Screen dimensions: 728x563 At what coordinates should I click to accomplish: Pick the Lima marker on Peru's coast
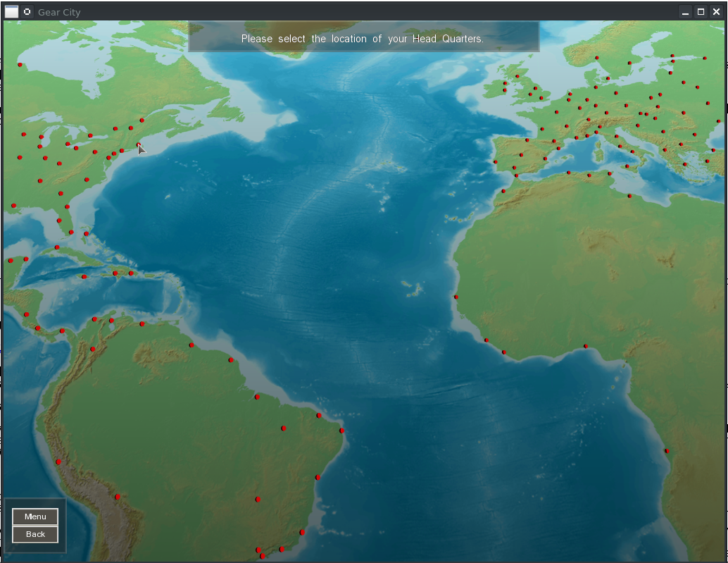coord(58,462)
